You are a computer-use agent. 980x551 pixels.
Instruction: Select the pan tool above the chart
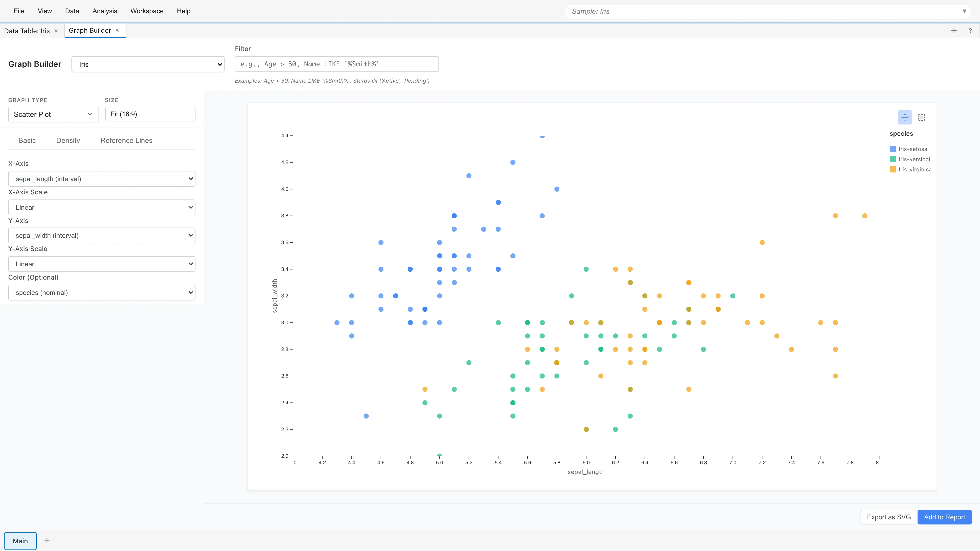click(905, 117)
